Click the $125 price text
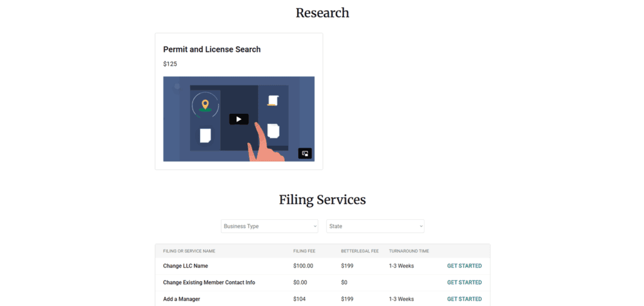Viewport: 644px width, 306px height. point(170,64)
